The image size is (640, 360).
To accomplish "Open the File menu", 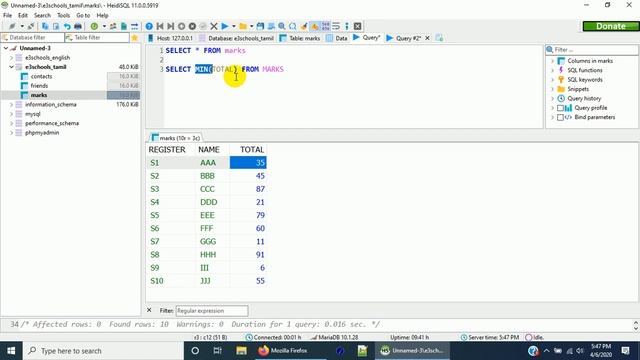I will pos(7,15).
